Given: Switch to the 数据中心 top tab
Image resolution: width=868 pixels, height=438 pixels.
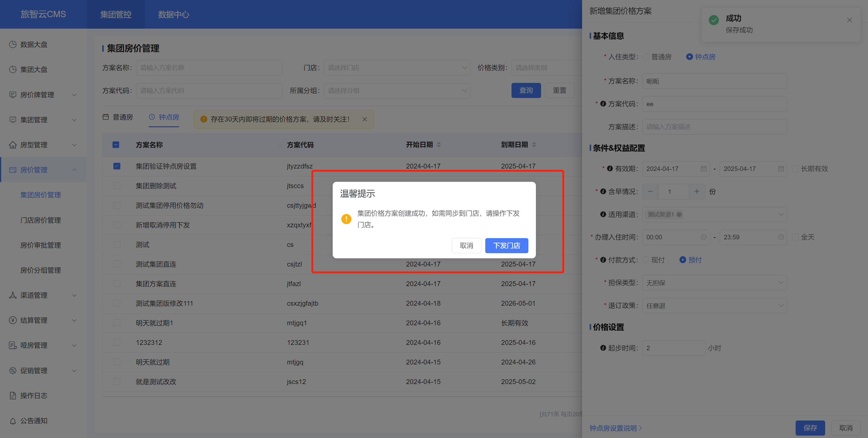Looking at the screenshot, I should [173, 14].
